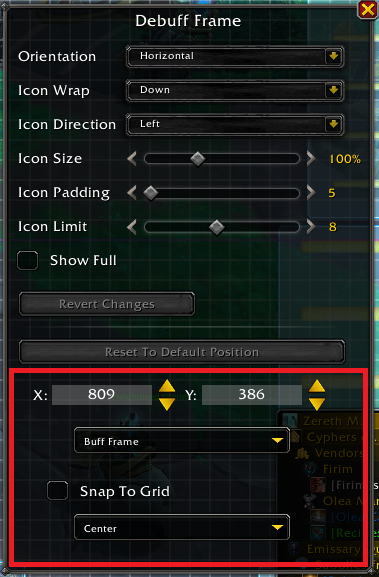Expand the Center anchor point dropdown
This screenshot has height=577, width=379.
pos(182,527)
